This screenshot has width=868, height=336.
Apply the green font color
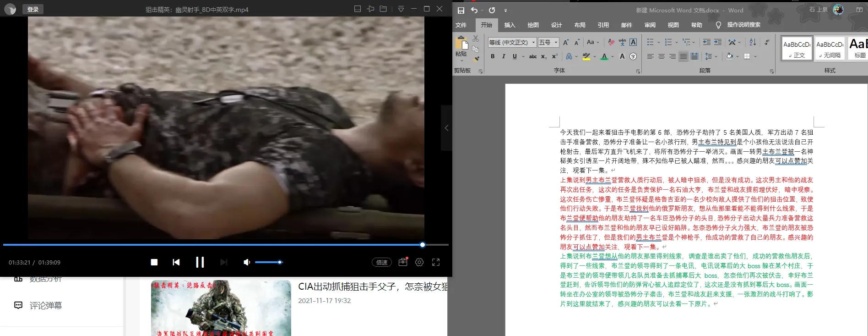click(x=604, y=56)
